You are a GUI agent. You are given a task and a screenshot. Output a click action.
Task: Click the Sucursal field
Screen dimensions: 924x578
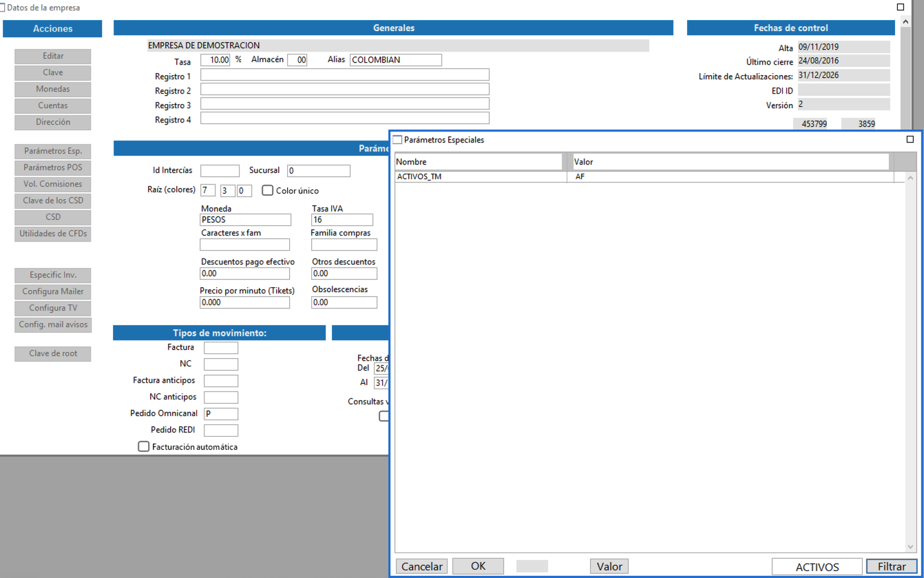[x=319, y=171]
